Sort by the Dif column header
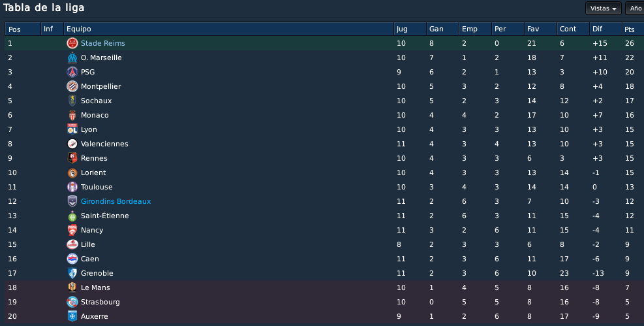The image size is (644, 326). pos(606,29)
